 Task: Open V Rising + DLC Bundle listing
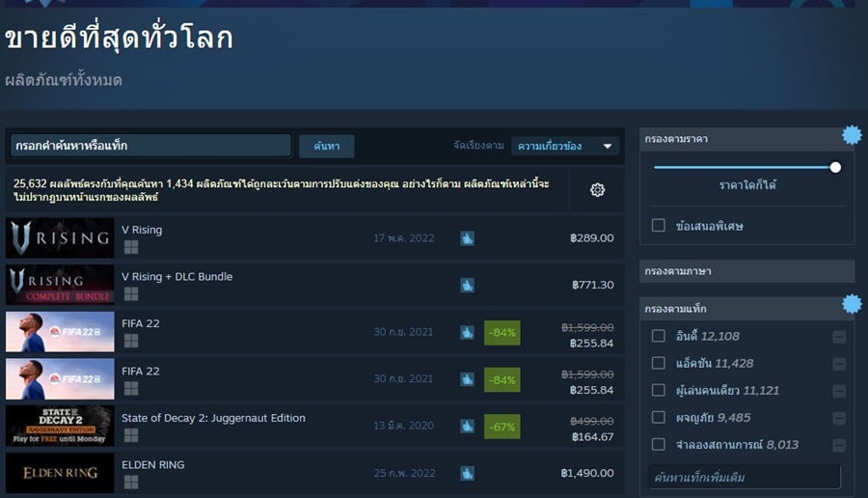177,276
